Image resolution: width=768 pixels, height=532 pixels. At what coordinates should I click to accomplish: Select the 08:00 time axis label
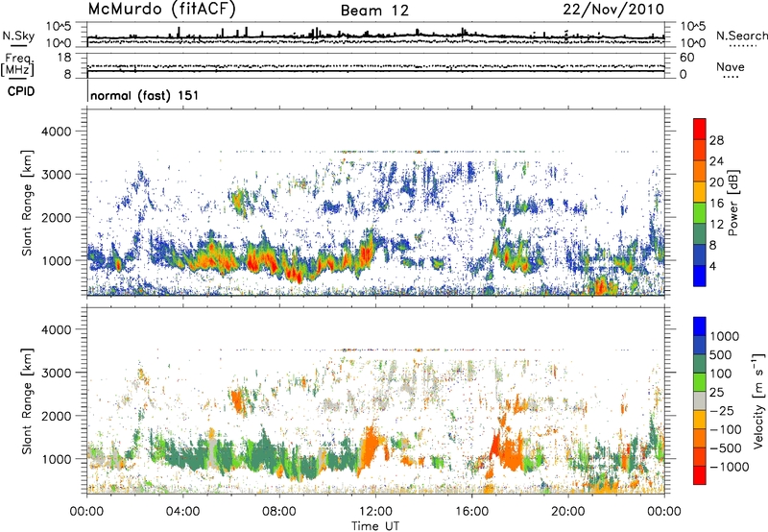pyautogui.click(x=278, y=511)
